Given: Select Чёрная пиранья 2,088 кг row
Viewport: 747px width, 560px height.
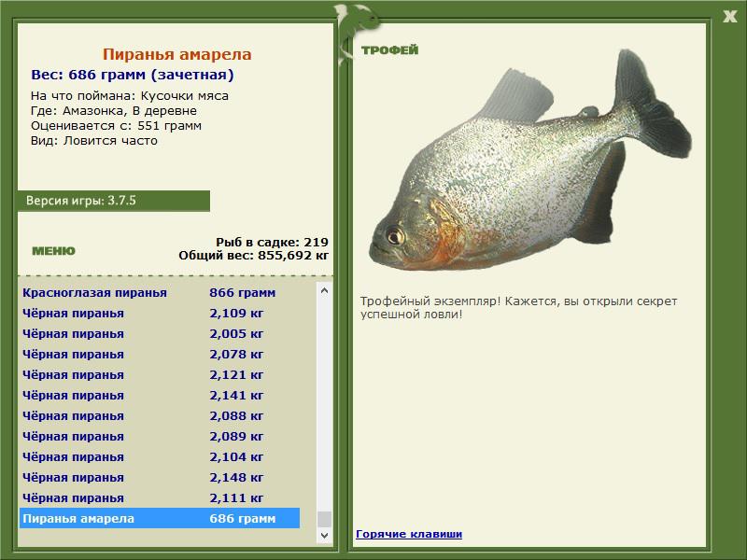Looking at the screenshot, I should click(x=160, y=415).
